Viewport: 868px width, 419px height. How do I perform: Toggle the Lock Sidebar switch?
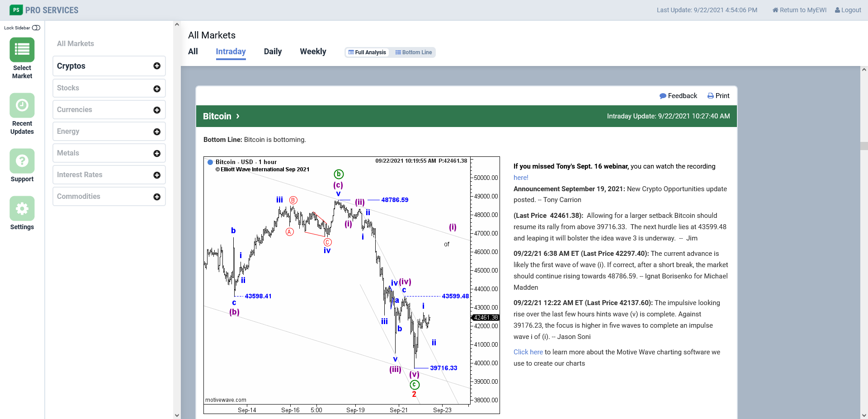click(x=36, y=28)
